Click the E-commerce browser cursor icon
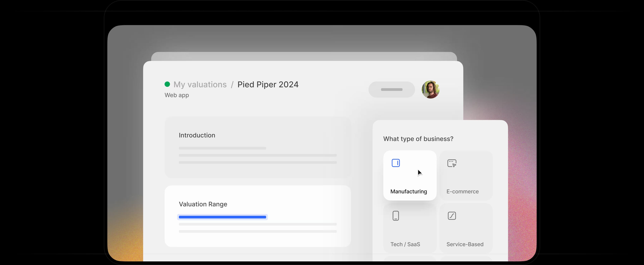Image resolution: width=644 pixels, height=265 pixels. coord(452,163)
